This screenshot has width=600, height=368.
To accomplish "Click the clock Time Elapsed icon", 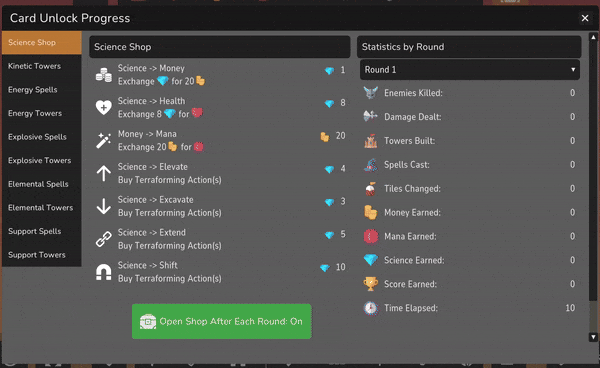I will click(370, 308).
